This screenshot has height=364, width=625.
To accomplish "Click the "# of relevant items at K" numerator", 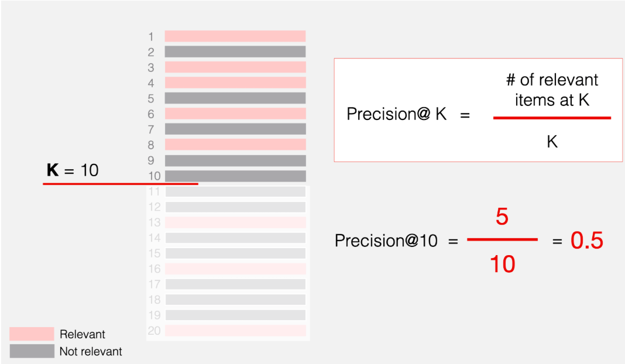I will pos(551,90).
